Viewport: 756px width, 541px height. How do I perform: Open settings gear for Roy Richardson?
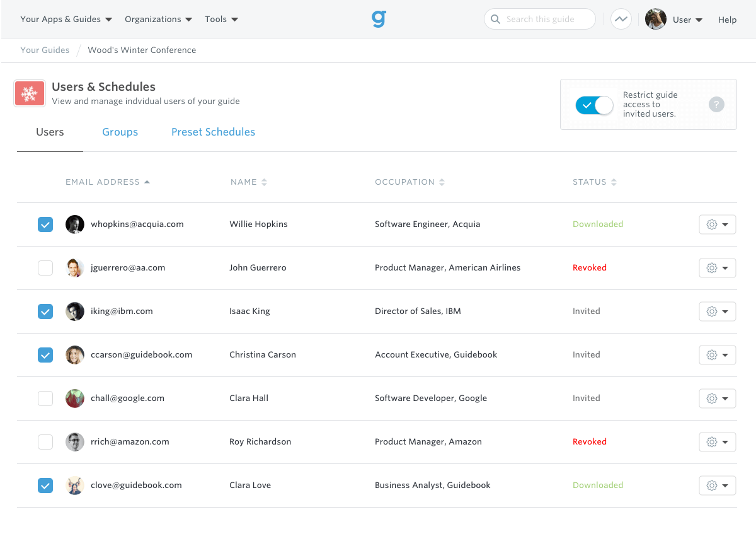coord(711,442)
